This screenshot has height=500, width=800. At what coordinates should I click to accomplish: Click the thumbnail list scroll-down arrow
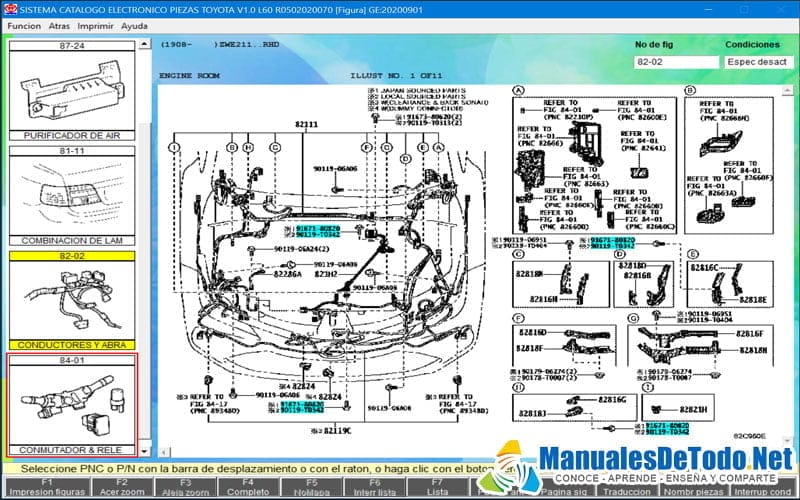[144, 452]
